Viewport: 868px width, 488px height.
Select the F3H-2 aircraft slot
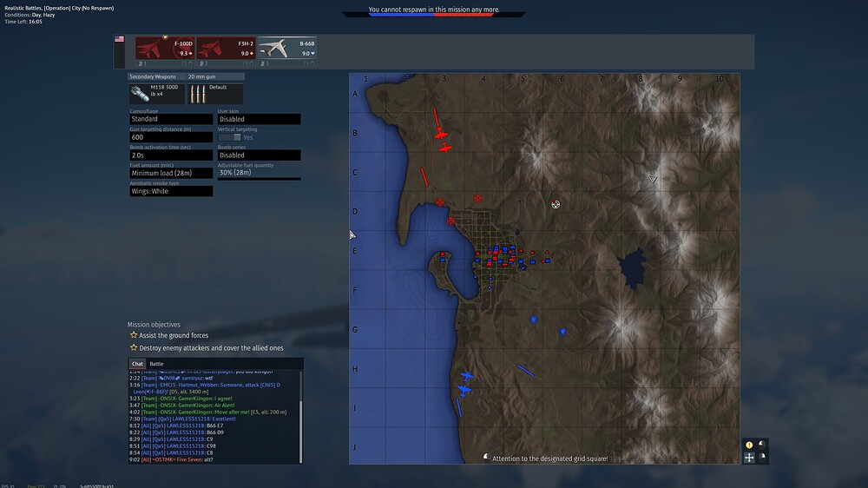(226, 51)
